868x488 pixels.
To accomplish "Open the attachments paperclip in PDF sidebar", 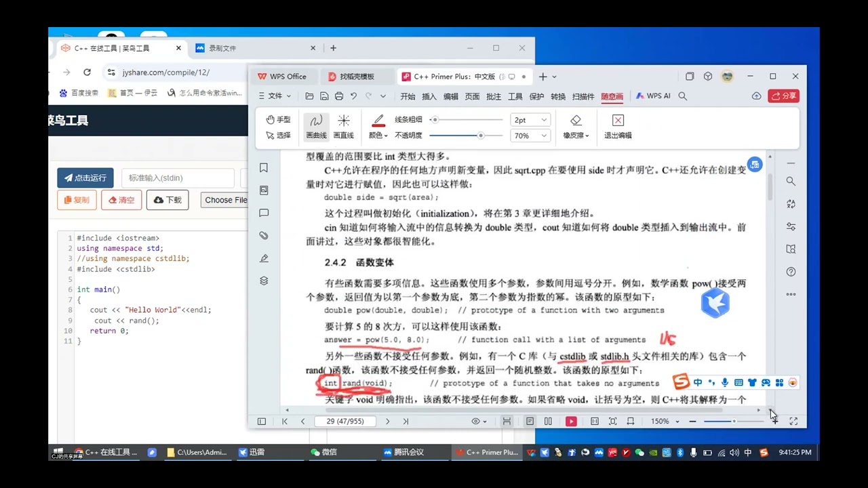I will coord(264,235).
